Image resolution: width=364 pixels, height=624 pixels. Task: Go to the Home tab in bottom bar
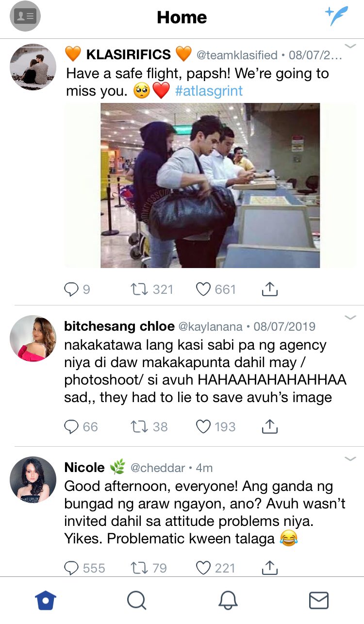pyautogui.click(x=46, y=601)
